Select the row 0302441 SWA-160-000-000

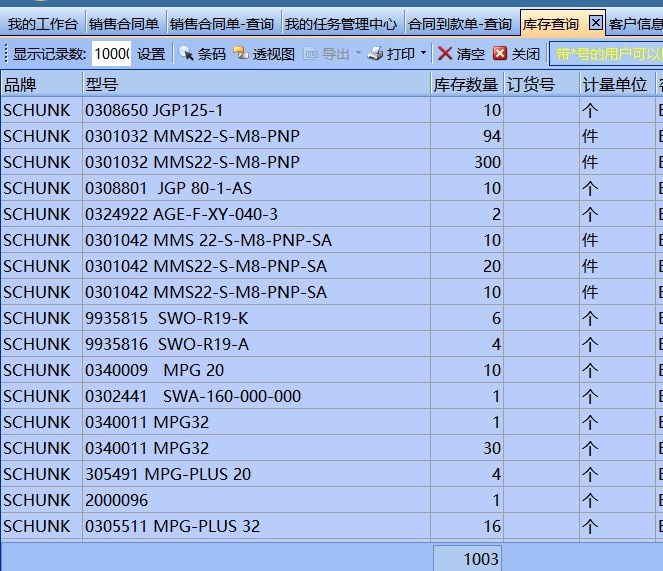(x=332, y=396)
